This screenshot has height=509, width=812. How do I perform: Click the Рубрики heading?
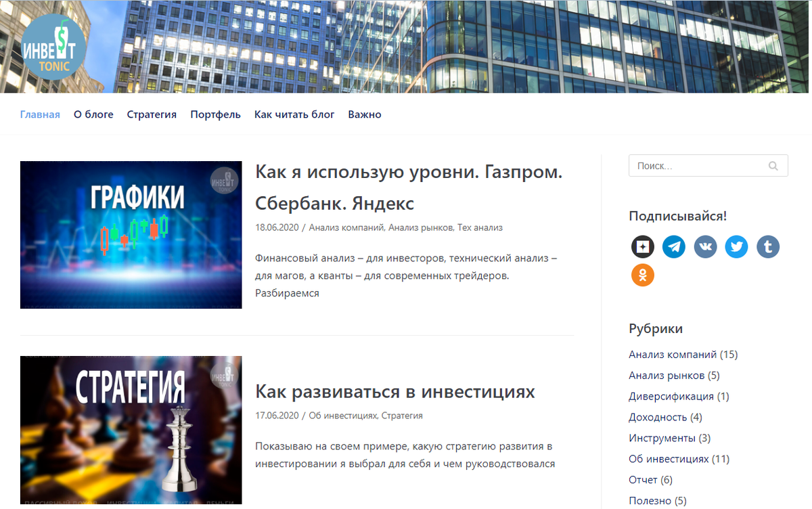(x=656, y=329)
